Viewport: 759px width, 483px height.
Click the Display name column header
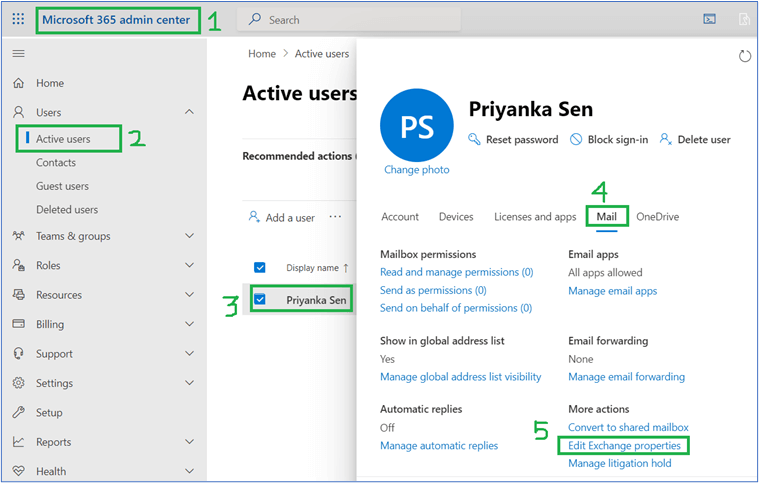pyautogui.click(x=312, y=268)
